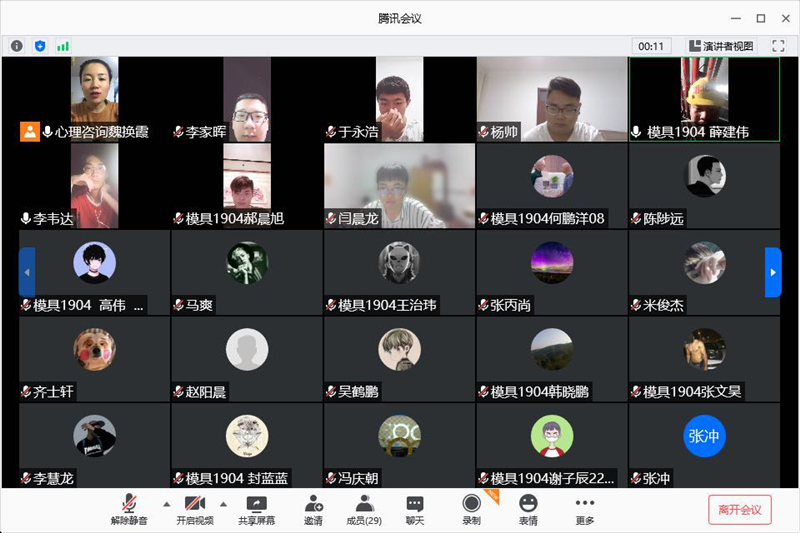
Task: Click 模具1904 封蓝蓝 avatar
Action: point(247,436)
